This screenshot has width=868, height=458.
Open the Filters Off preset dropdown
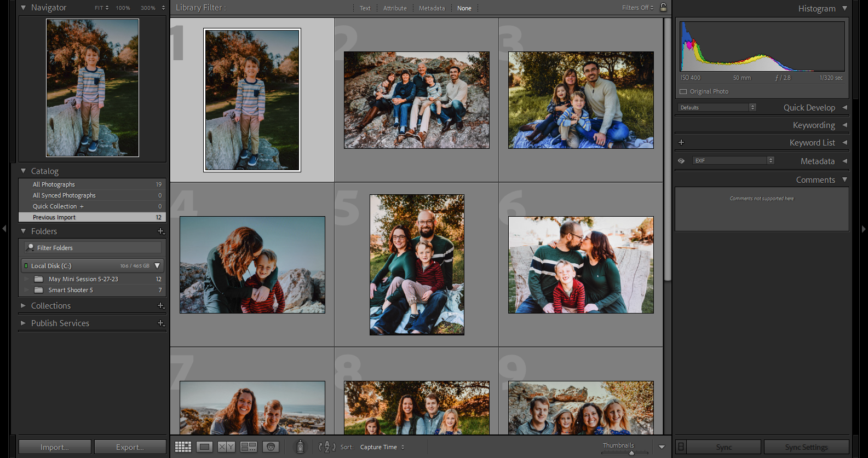pos(637,8)
